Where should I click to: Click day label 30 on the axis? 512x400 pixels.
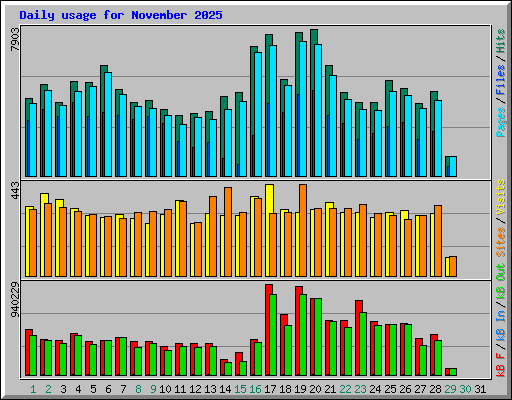[465, 389]
